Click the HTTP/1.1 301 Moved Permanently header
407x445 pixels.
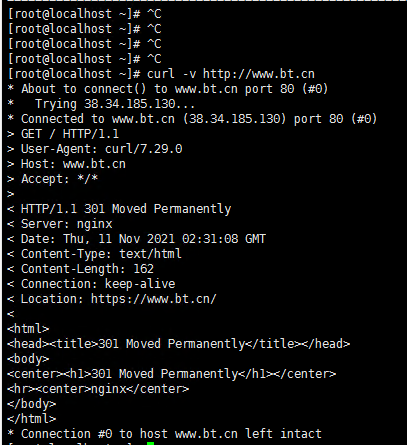(126, 209)
